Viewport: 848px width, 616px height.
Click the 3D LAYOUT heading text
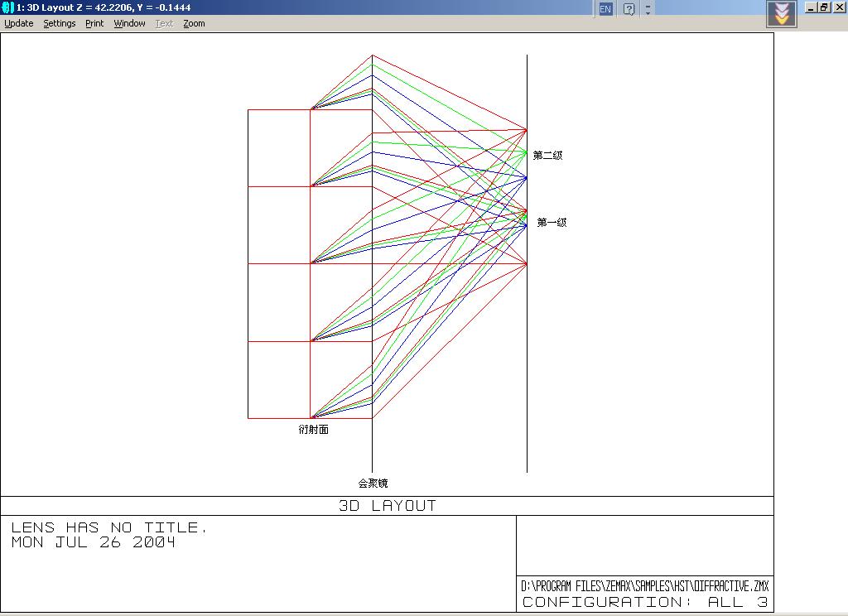point(388,506)
